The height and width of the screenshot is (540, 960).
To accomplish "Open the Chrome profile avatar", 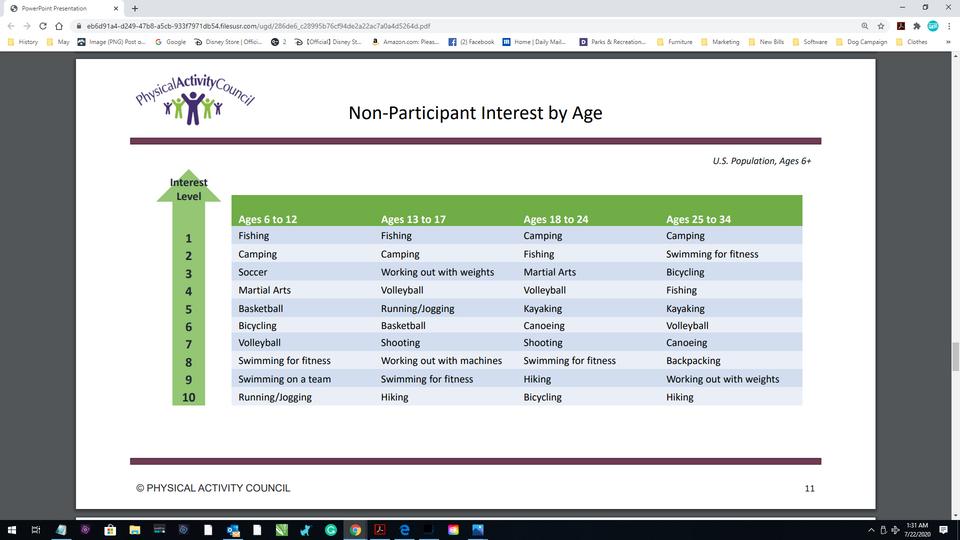I will click(932, 26).
